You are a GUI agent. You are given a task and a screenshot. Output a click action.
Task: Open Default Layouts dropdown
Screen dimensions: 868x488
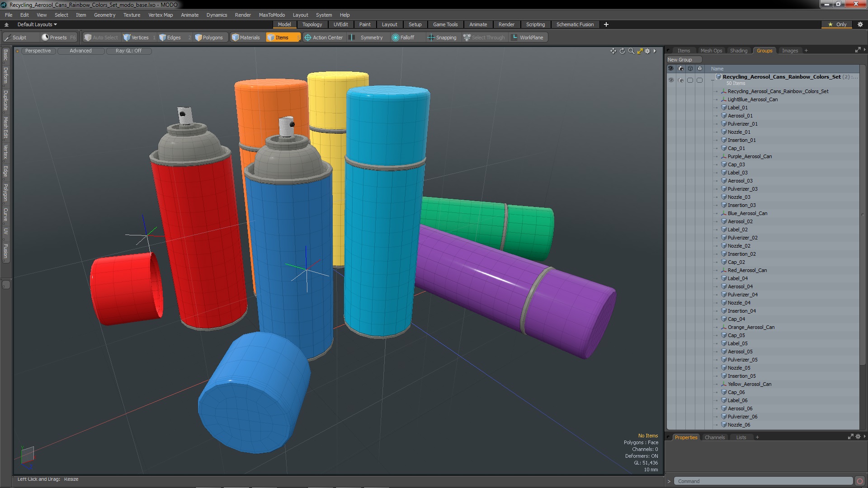37,24
